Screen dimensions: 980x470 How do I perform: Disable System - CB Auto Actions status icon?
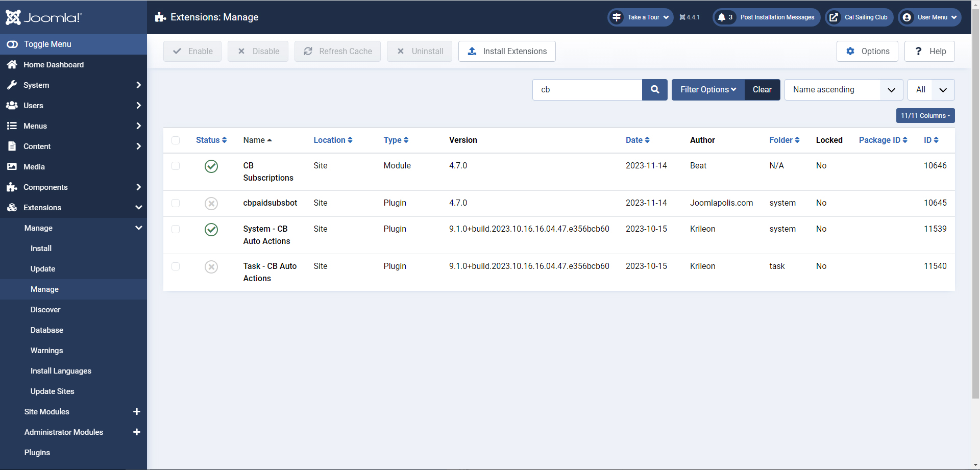[211, 230]
